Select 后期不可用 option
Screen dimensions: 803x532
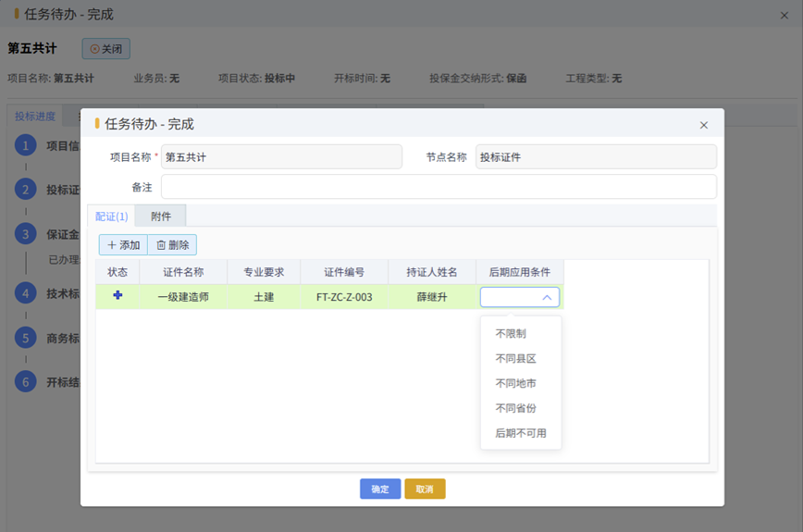click(521, 433)
